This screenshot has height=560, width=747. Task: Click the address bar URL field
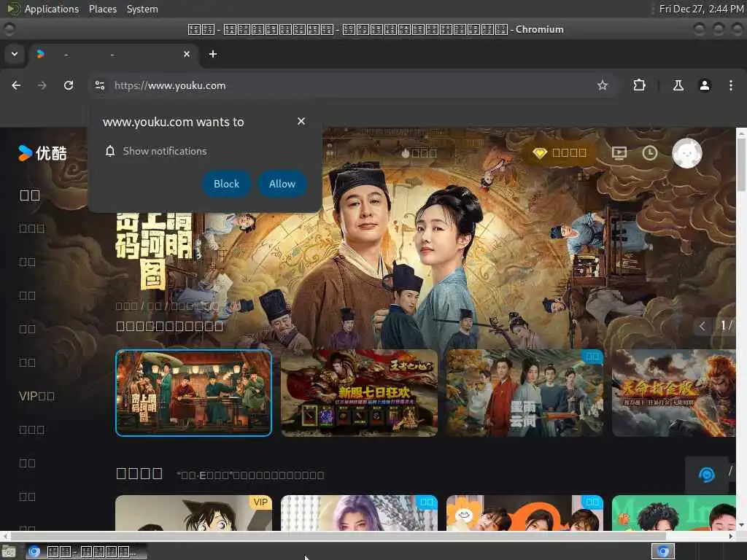click(352, 85)
